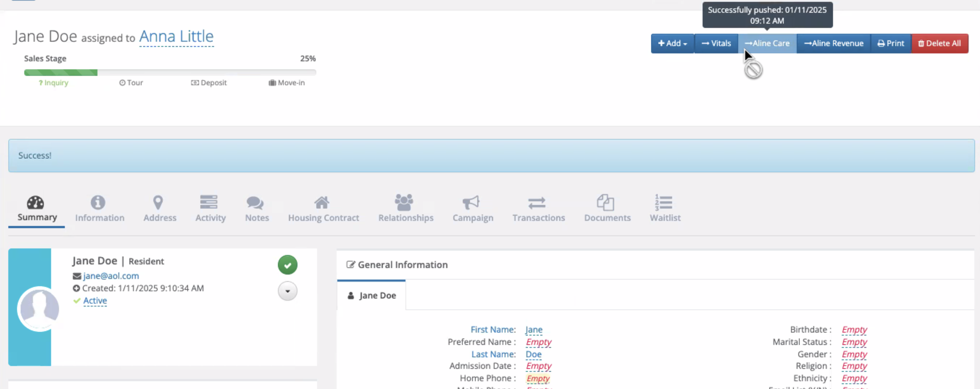The image size is (980, 389).
Task: Click the green checkmark circle on resident card
Action: pyautogui.click(x=288, y=265)
